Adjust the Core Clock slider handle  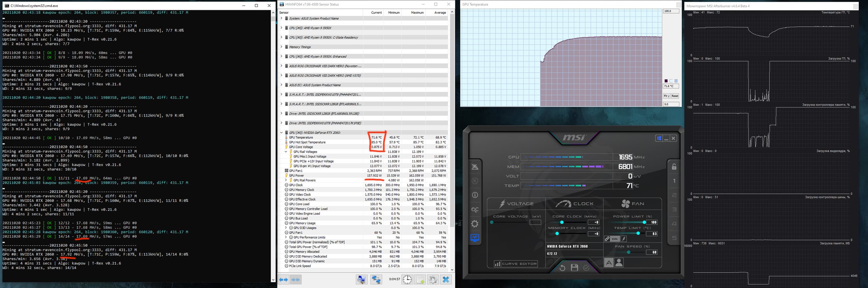pyautogui.click(x=562, y=222)
